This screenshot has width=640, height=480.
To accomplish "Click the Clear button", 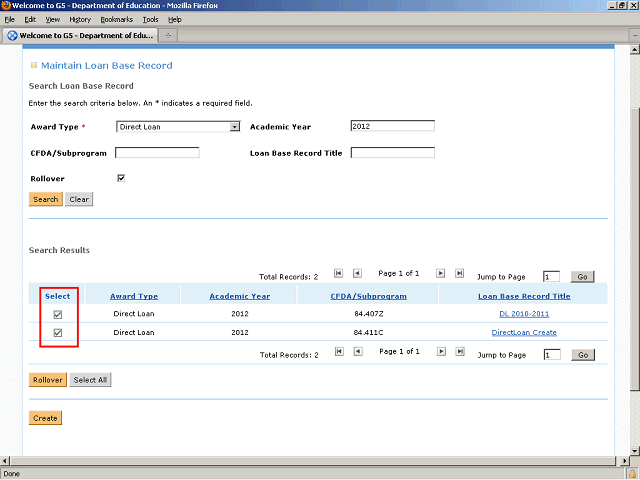I will (x=79, y=199).
